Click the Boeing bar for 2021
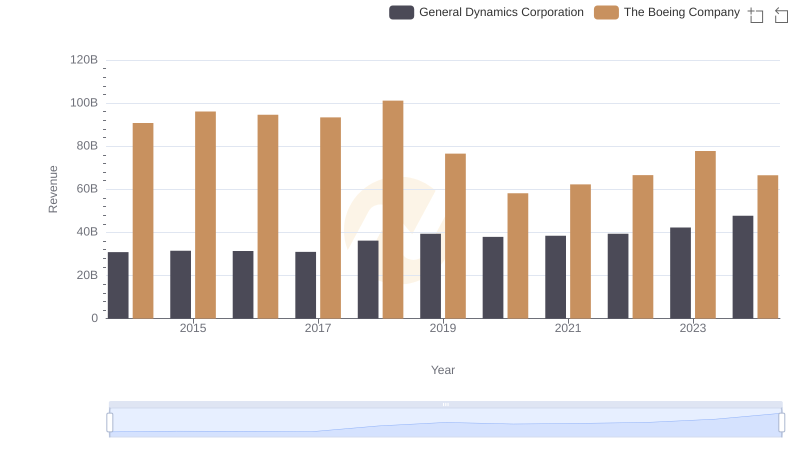This screenshot has height=461, width=800. pyautogui.click(x=580, y=251)
